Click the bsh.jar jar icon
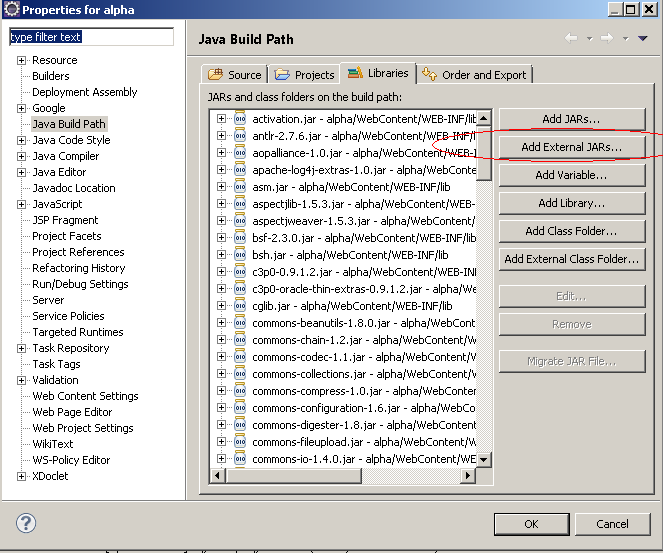The image size is (663, 553). click(240, 255)
